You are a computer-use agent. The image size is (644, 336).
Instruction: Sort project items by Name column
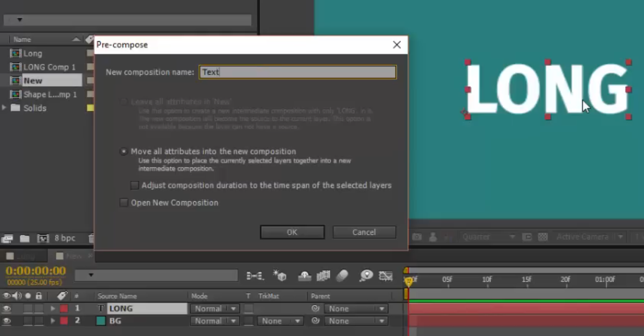[22, 39]
